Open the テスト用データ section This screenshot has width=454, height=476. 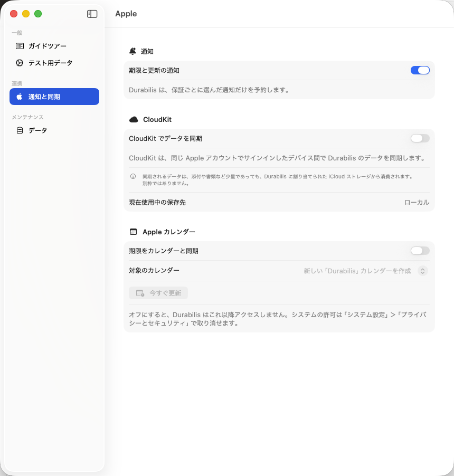tap(54, 63)
